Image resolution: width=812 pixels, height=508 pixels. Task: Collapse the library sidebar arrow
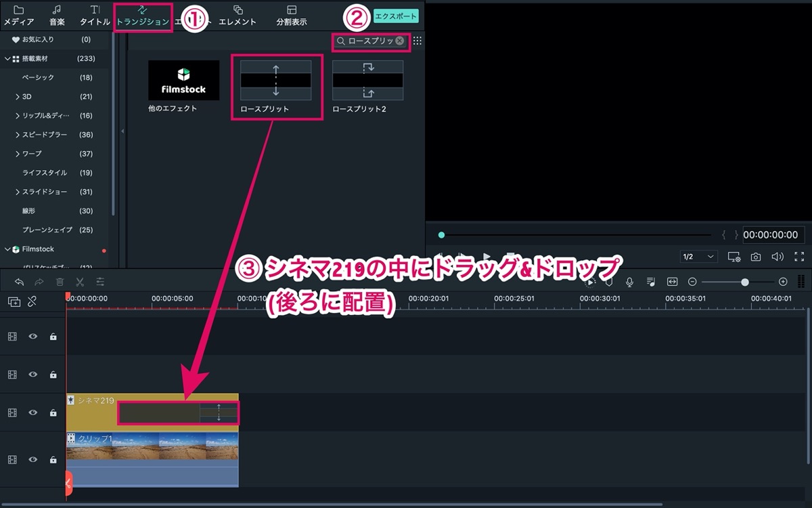point(122,131)
